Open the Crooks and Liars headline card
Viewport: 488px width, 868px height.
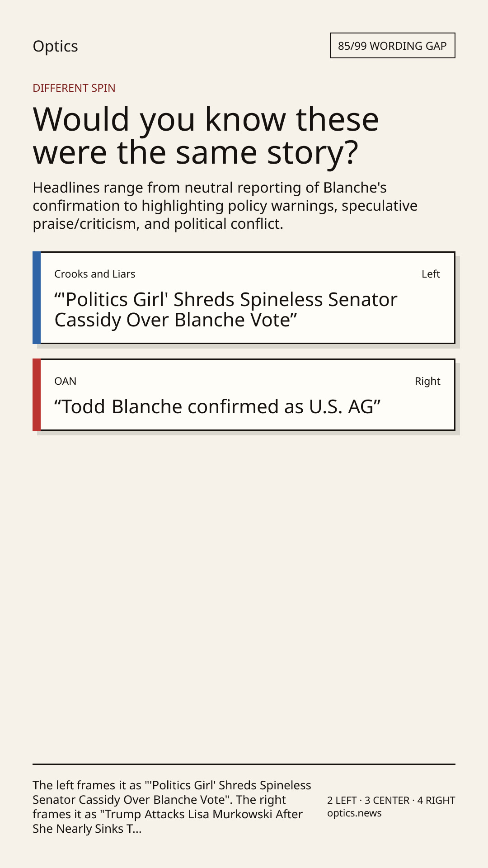244,297
